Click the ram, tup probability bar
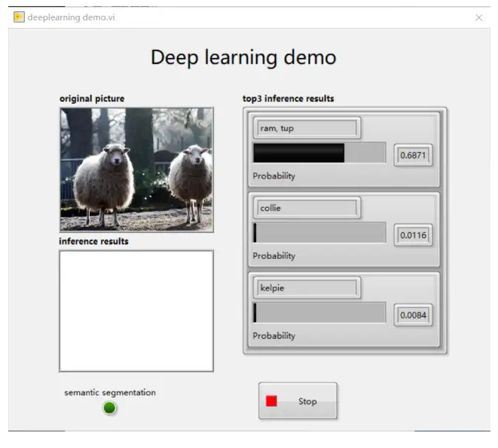Screen dimensions: 498x448 (319, 153)
